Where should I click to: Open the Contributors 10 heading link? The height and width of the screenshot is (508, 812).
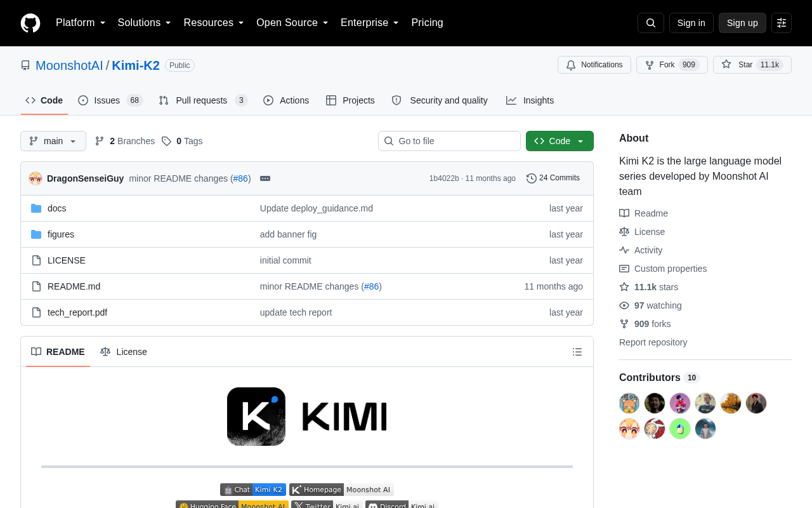pos(659,377)
